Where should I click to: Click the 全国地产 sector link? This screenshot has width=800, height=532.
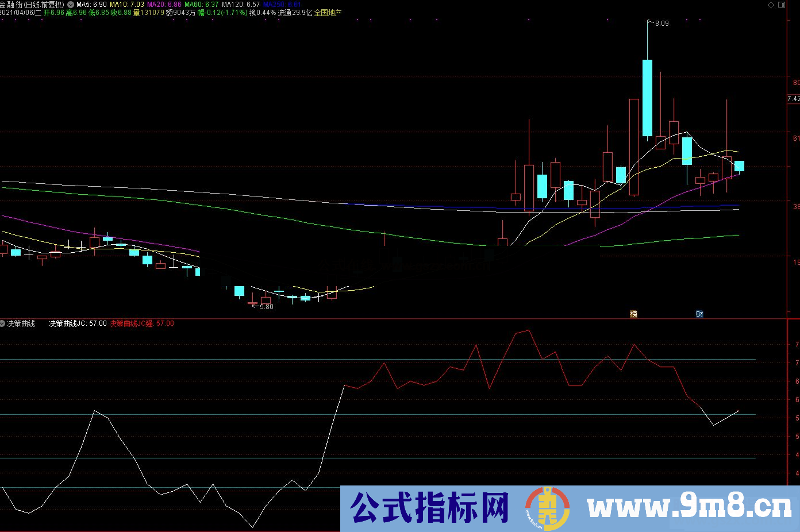coord(328,13)
